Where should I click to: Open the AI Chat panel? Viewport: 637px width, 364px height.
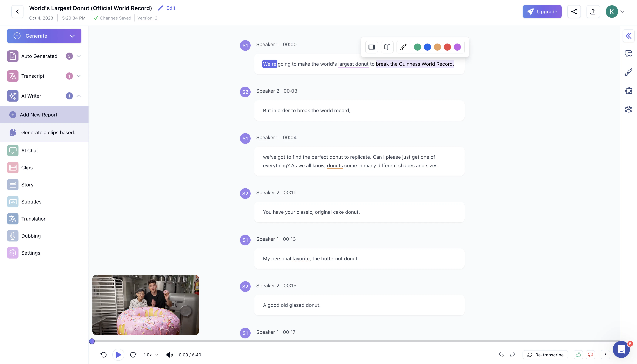point(29,151)
